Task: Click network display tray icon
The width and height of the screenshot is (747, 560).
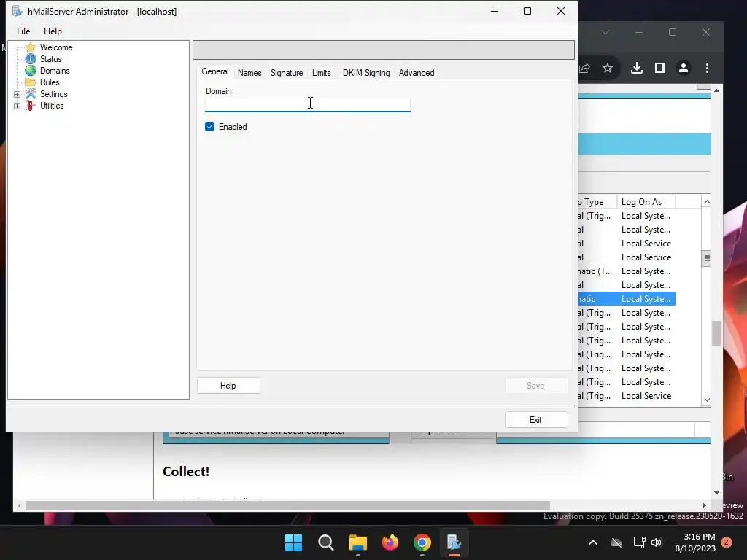Action: (x=639, y=542)
